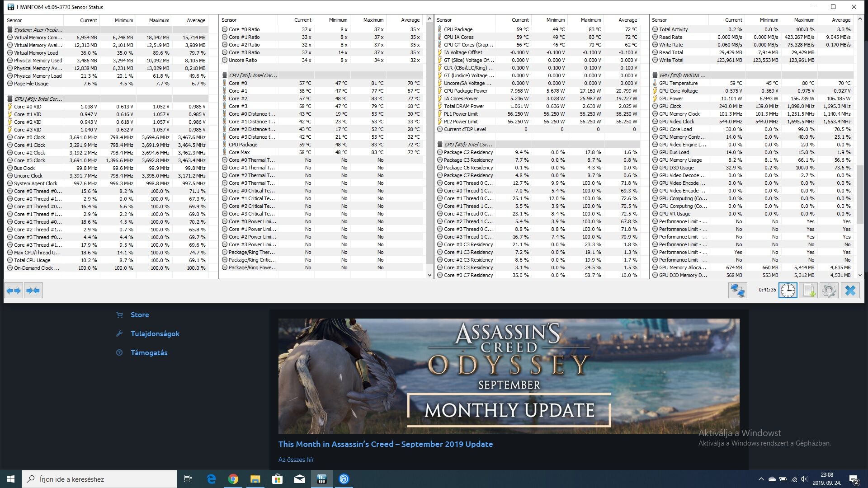The height and width of the screenshot is (488, 868).
Task: Open Mail app from taskbar
Action: point(300,479)
